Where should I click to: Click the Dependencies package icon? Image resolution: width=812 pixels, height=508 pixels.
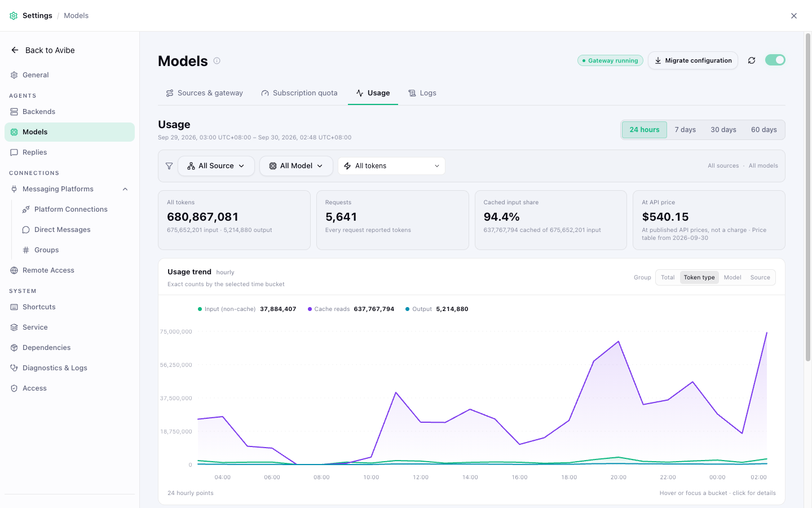pyautogui.click(x=14, y=348)
